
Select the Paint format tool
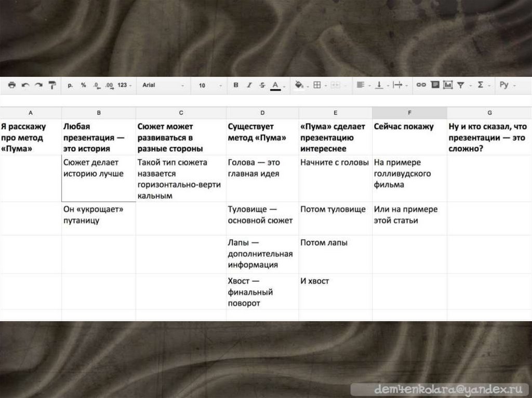point(52,85)
